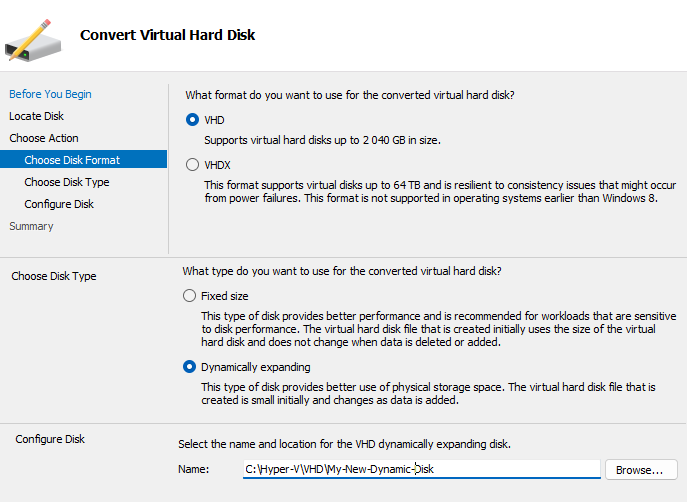
Task: Go to Before You Begin step
Action: (x=50, y=94)
